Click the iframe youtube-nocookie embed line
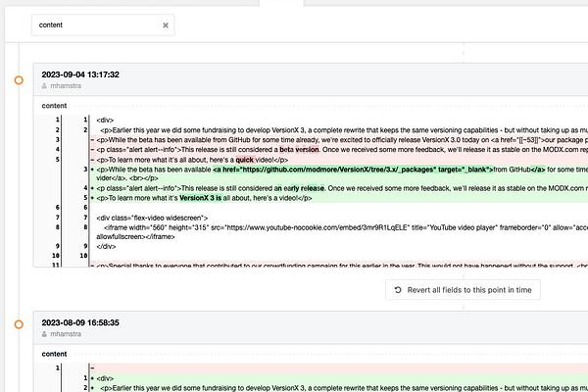 342,227
